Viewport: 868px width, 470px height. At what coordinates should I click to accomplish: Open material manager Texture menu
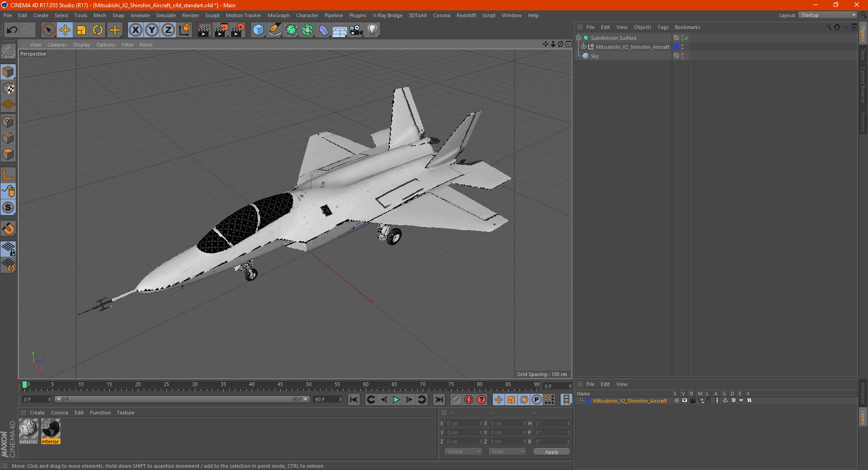pyautogui.click(x=125, y=413)
